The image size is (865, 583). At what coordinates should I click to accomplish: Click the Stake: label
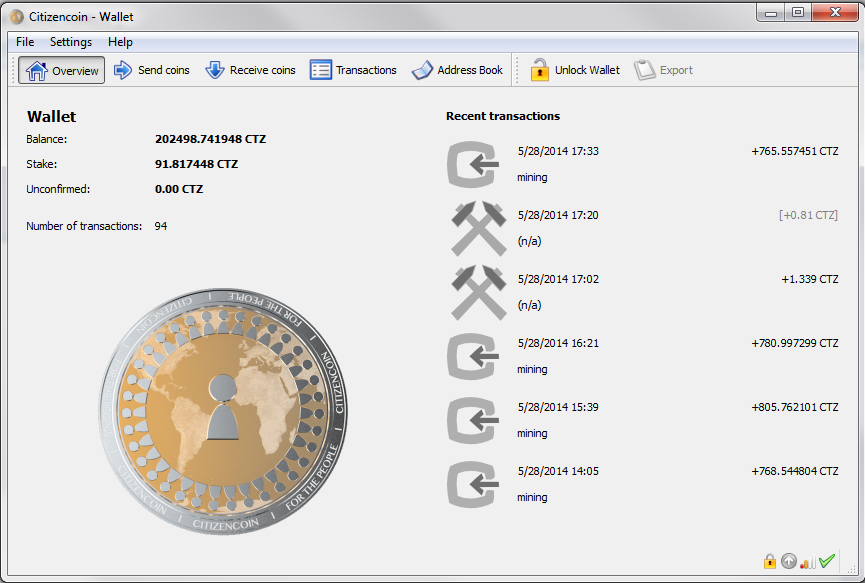click(41, 164)
